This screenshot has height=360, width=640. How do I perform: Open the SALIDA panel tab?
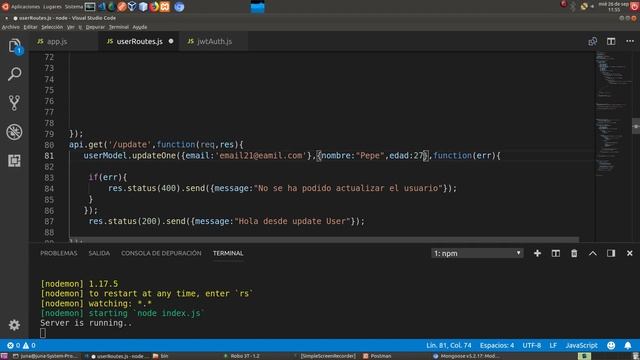[99, 253]
